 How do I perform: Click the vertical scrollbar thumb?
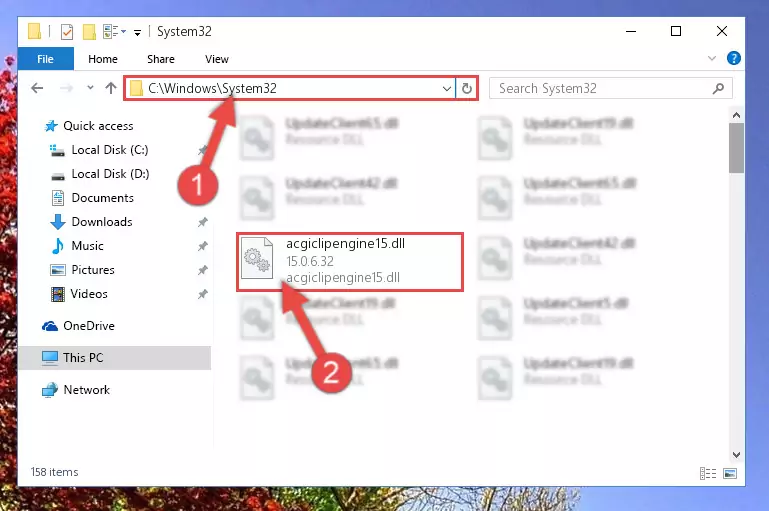736,148
